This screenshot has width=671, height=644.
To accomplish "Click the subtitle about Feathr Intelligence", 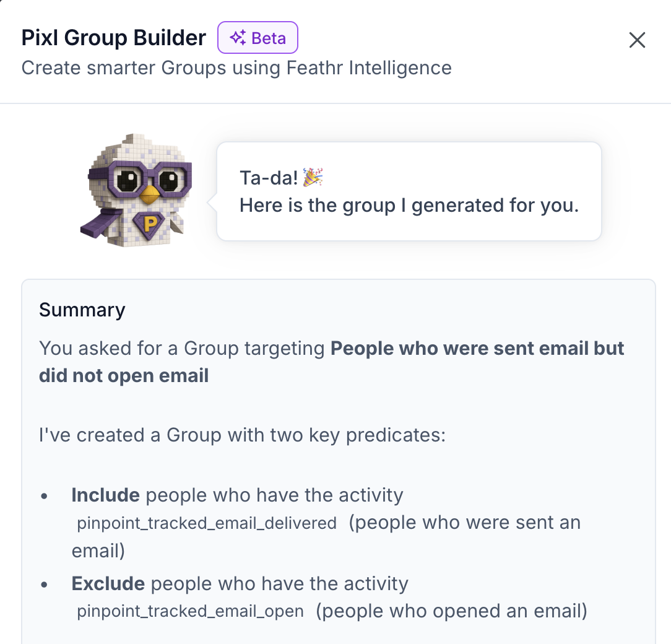I will tap(236, 68).
